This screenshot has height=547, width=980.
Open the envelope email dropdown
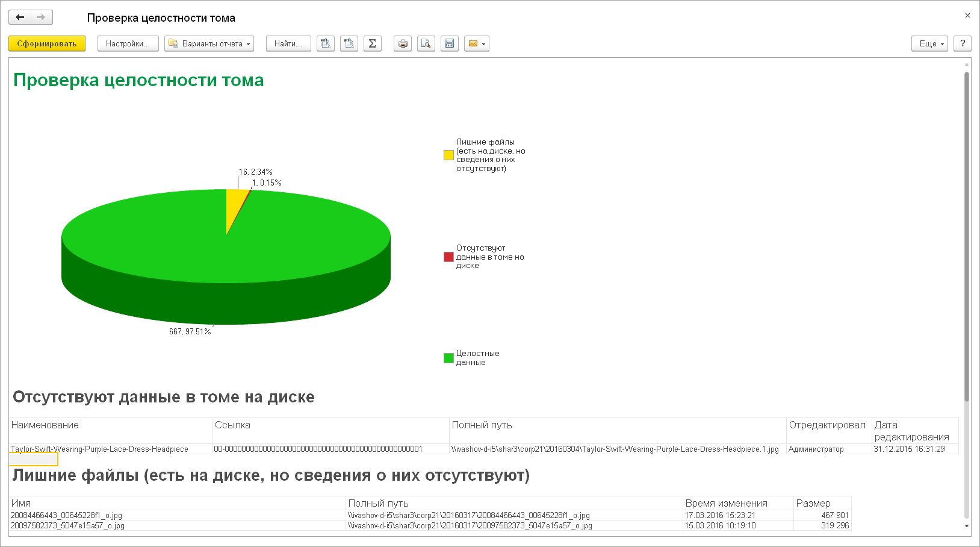pyautogui.click(x=477, y=43)
